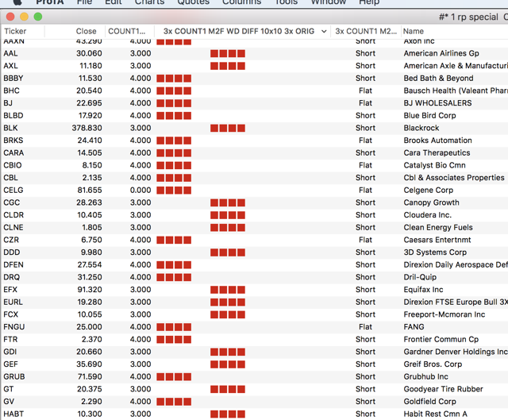Open the Quotes menu

point(194,2)
